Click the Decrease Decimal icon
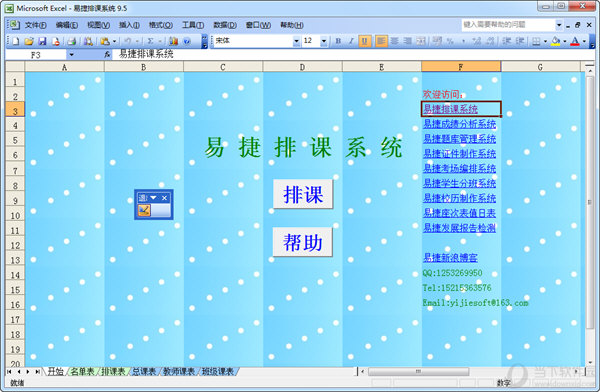Screen dimensions: 600x392 (490, 41)
